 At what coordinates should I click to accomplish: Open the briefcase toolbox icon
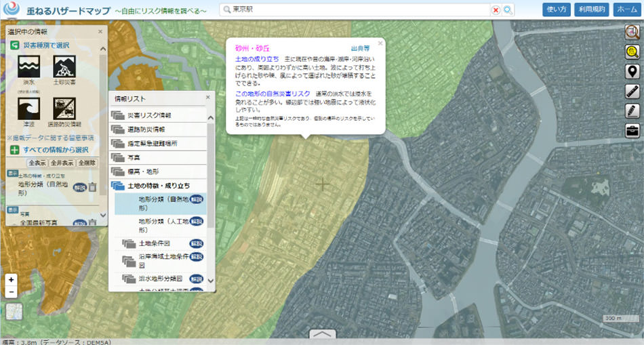coord(632,130)
